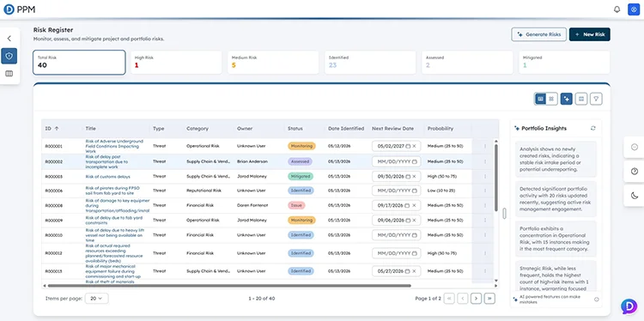
Task: Clear the 09/30/2026 review date
Action: tap(415, 177)
